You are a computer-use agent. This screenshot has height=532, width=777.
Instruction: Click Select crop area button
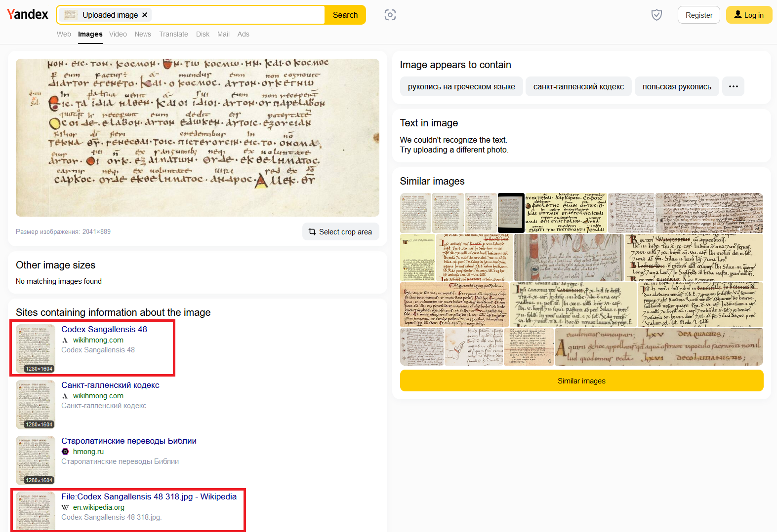click(x=341, y=231)
